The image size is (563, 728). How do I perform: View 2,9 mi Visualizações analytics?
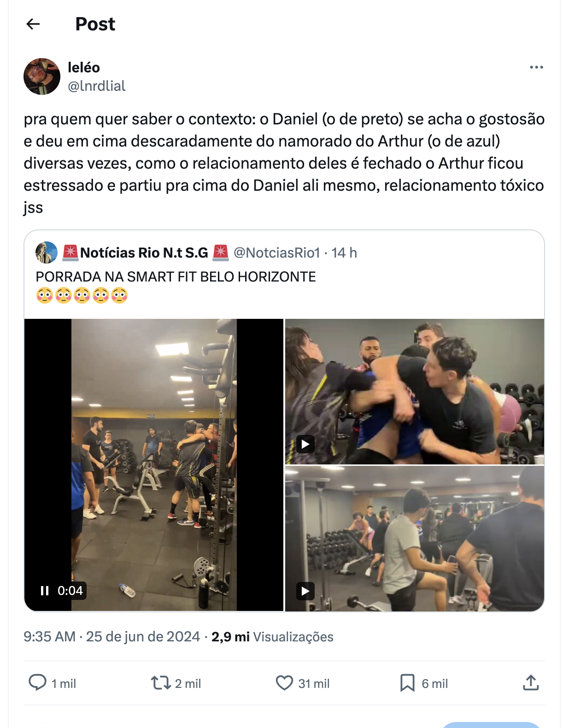click(x=272, y=637)
